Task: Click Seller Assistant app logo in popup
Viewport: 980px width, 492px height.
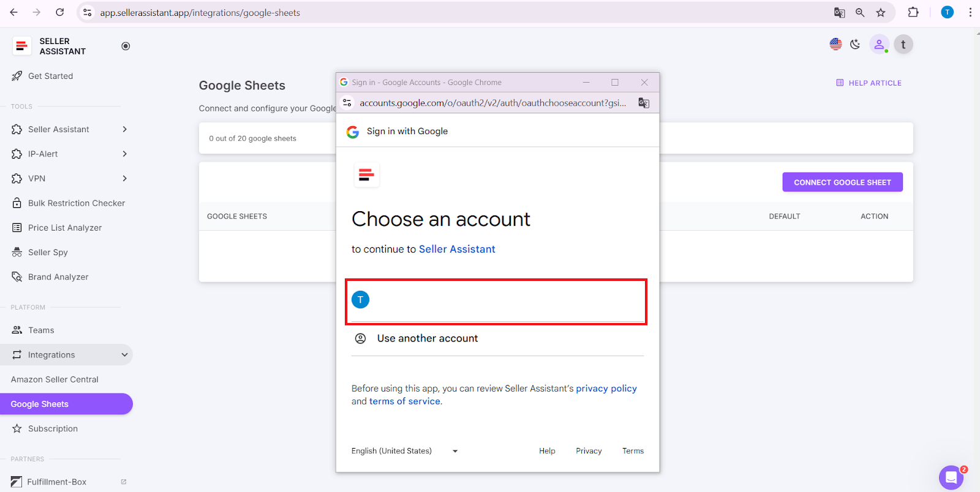Action: pyautogui.click(x=366, y=175)
